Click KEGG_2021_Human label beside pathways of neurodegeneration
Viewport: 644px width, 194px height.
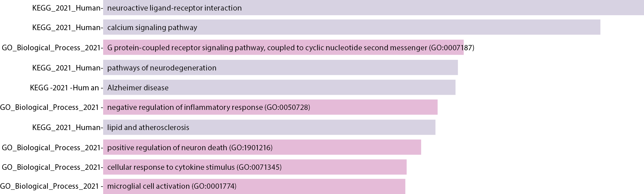click(x=66, y=68)
